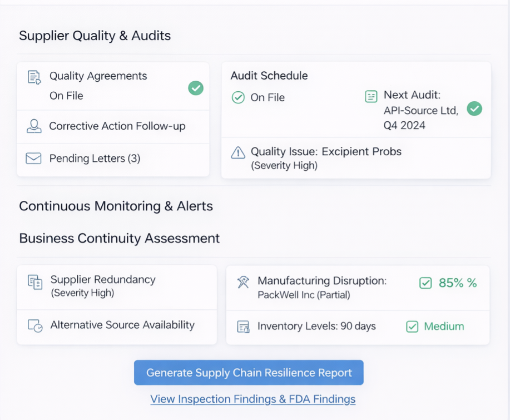Toggle the check next to Medium inventory status
This screenshot has height=420, width=510.
[x=412, y=327]
